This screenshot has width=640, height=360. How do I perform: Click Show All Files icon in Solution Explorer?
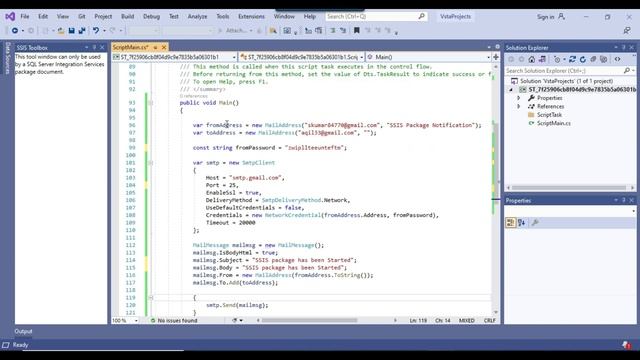(x=603, y=60)
